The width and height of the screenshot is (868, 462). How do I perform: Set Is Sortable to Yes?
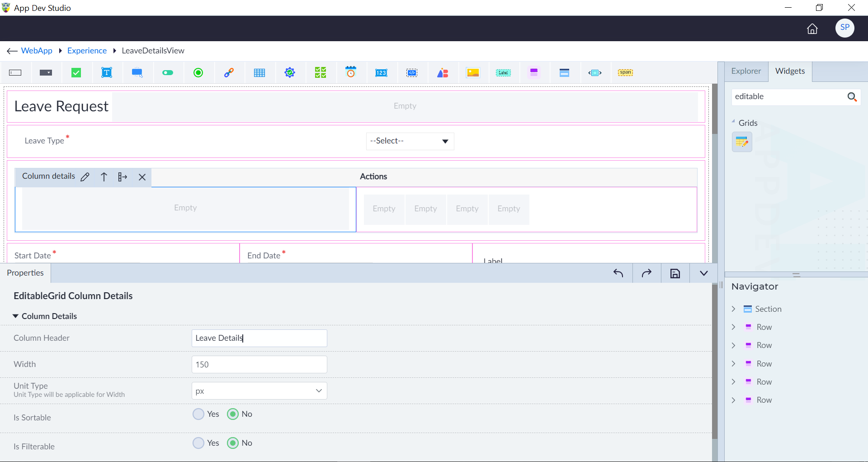(x=198, y=414)
